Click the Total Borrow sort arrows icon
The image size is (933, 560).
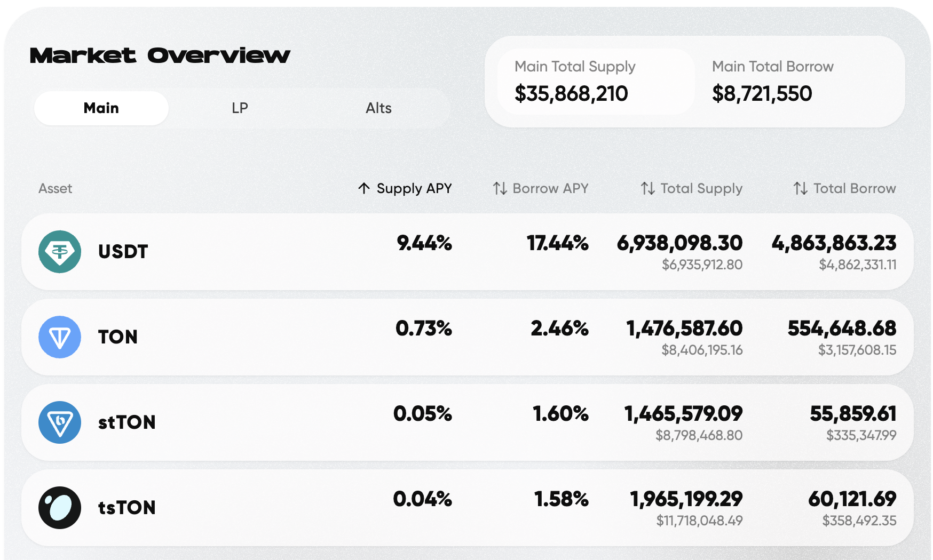(x=801, y=188)
